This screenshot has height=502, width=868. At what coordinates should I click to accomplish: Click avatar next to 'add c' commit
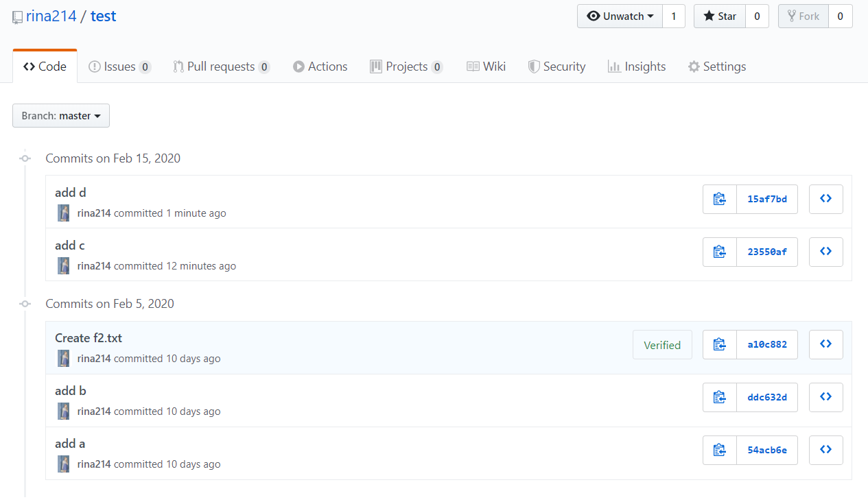click(64, 266)
